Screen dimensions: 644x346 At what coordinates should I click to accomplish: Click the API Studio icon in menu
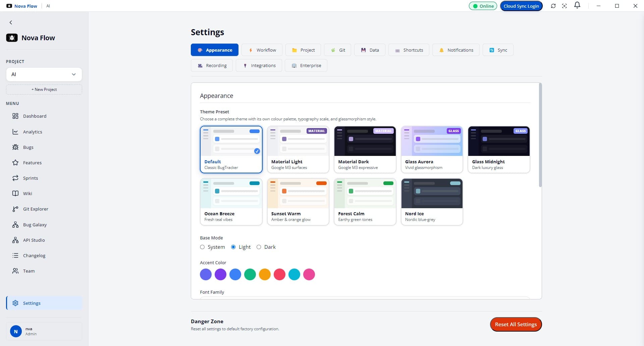tap(15, 240)
